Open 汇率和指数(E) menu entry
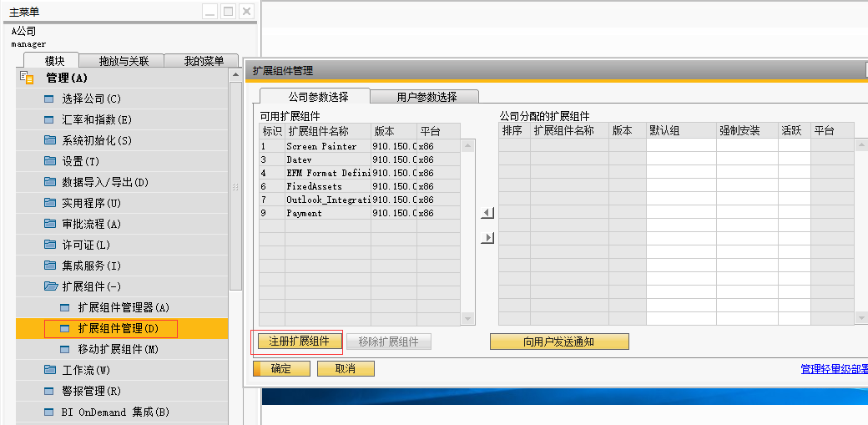Screen dimensions: 868x425 [122, 119]
